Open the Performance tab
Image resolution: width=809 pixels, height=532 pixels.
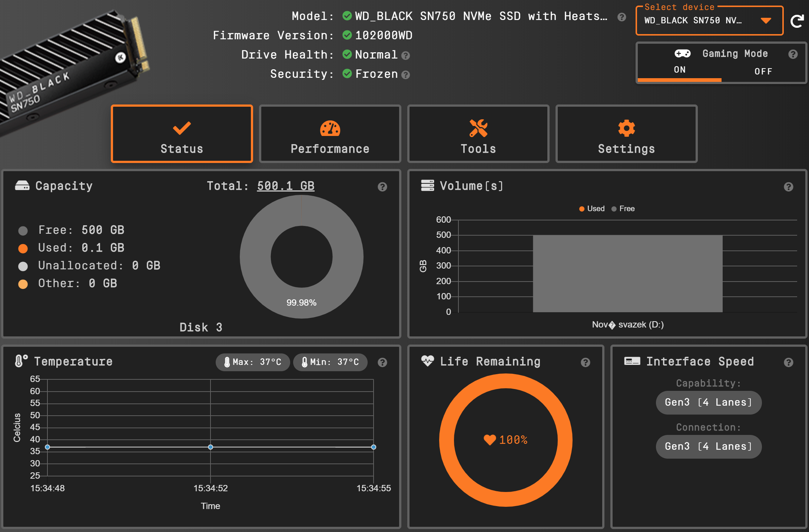[330, 134]
